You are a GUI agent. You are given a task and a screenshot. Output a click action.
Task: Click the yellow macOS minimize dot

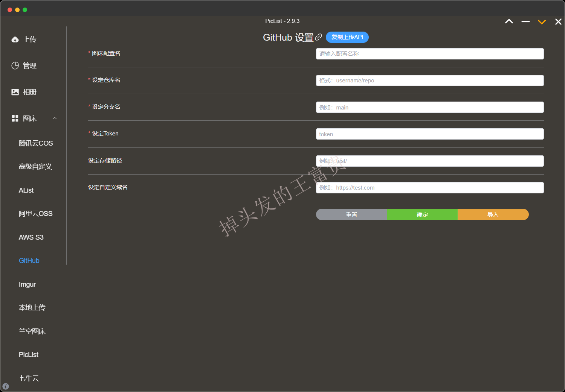[17, 10]
